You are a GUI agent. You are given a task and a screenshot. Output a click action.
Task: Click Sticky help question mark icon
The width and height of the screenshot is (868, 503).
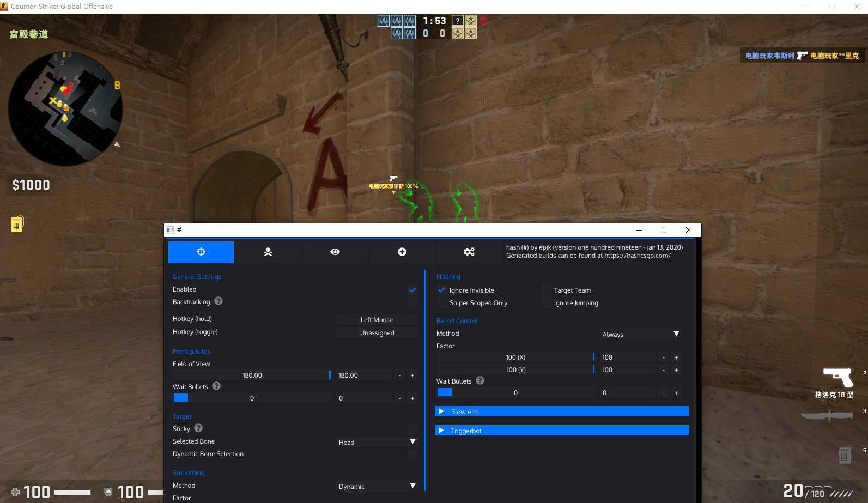click(x=198, y=428)
